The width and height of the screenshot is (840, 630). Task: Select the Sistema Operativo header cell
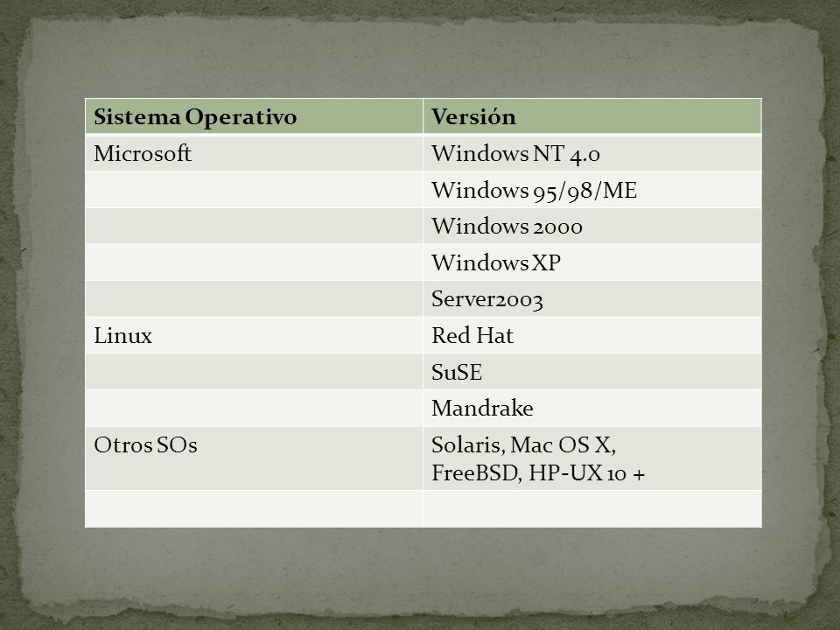pos(254,116)
